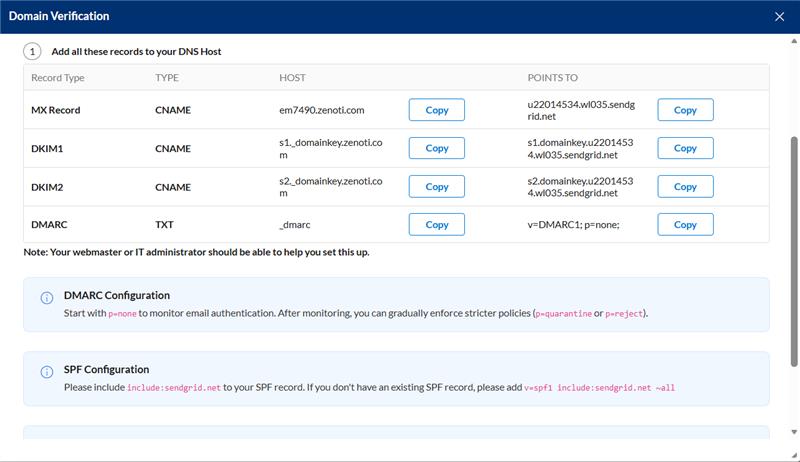The image size is (800, 462).
Task: Copy the MX Record host value
Action: click(437, 110)
